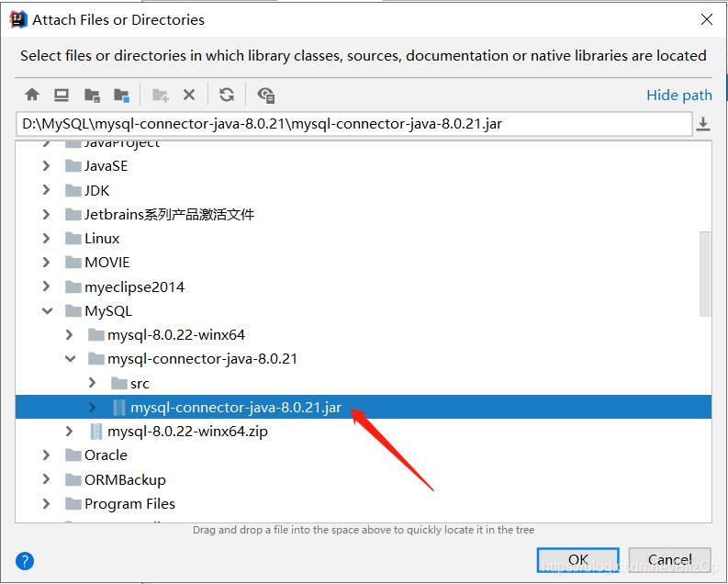Select the JDK tree row

pyautogui.click(x=364, y=190)
